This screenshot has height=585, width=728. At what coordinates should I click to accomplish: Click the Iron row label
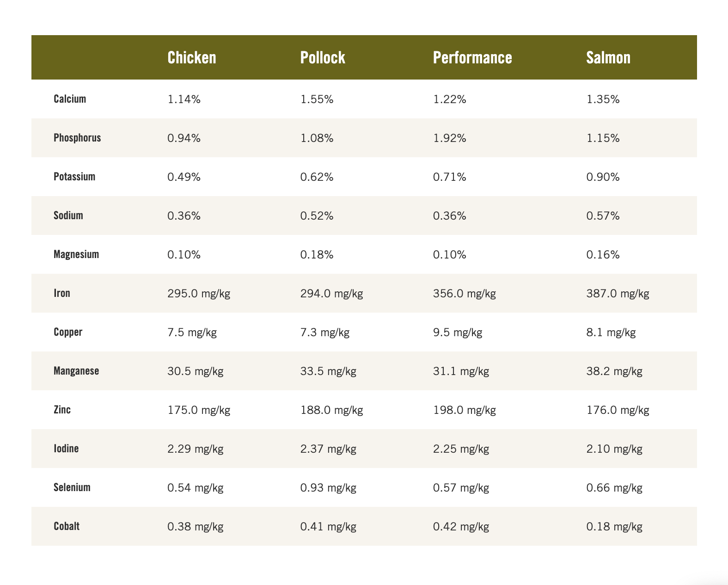62,293
